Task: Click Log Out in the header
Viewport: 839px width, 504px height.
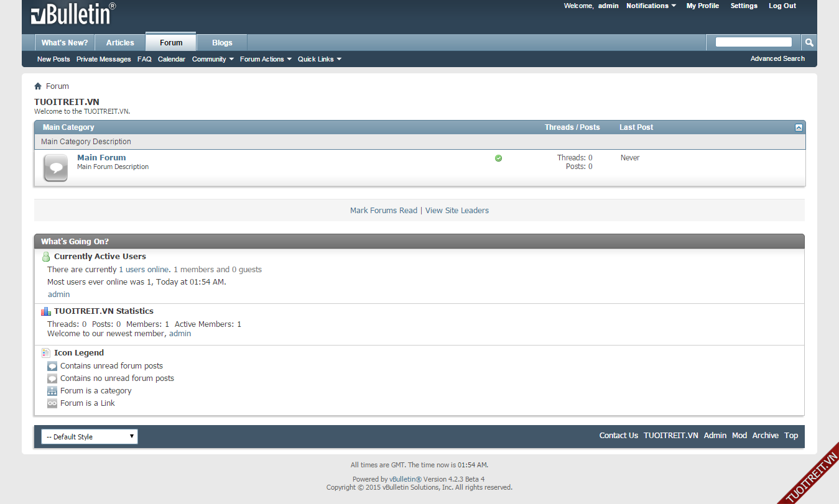Action: click(782, 6)
